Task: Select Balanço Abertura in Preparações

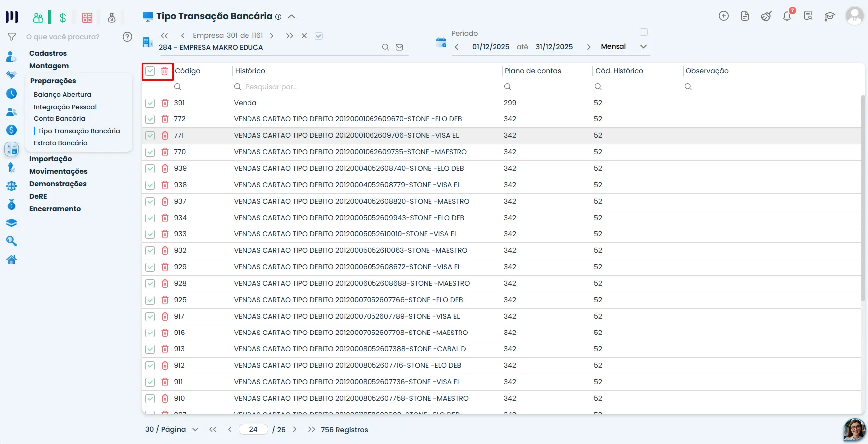Action: point(62,94)
